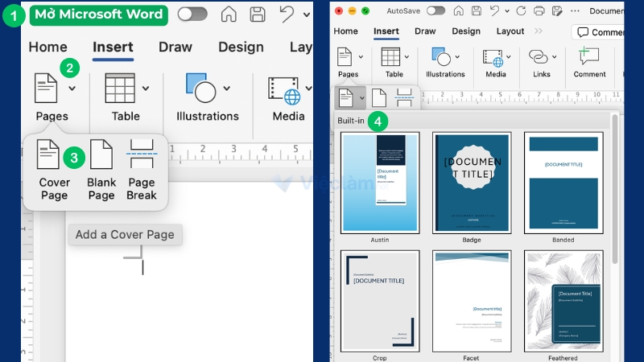Select the Austin cover page thumbnail

(380, 183)
